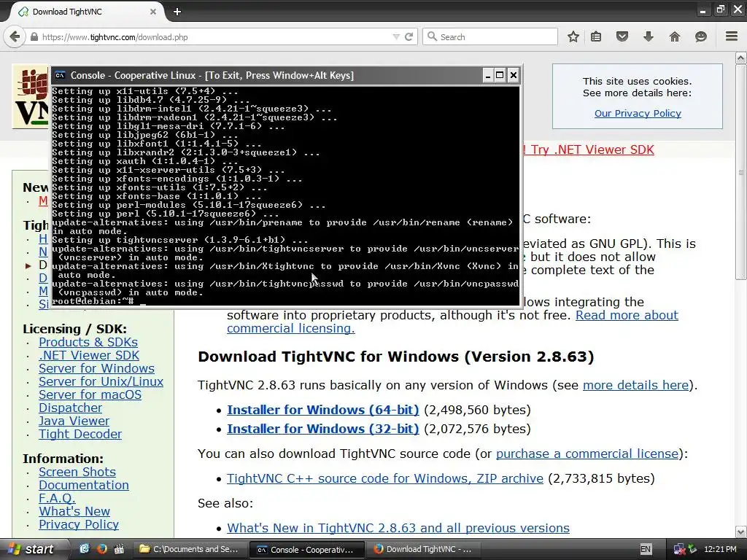Open the Pocket icon in toolbar
The image size is (747, 560).
pyautogui.click(x=622, y=36)
